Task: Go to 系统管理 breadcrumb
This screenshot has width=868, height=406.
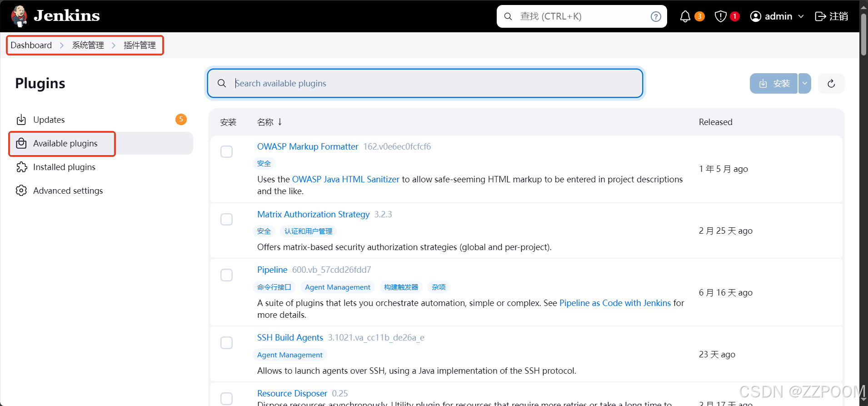Action: [88, 45]
